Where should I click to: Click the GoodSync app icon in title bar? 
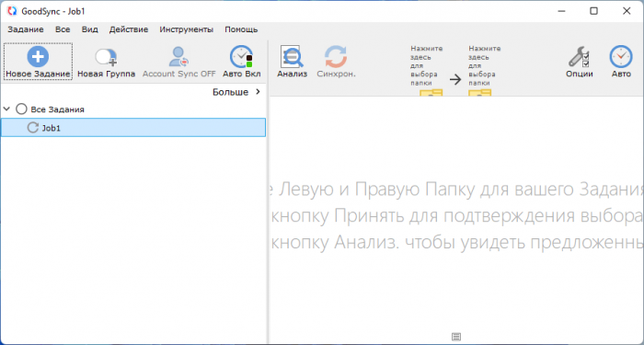12,11
